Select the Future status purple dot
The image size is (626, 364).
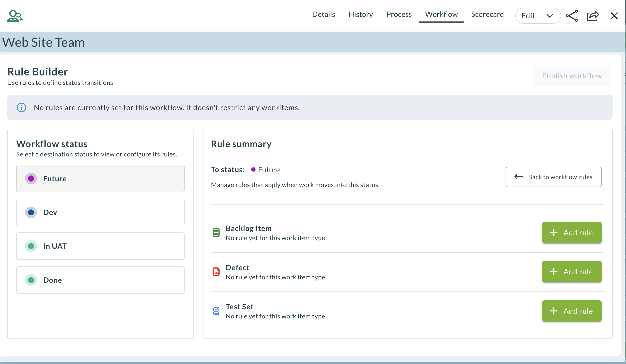point(31,178)
